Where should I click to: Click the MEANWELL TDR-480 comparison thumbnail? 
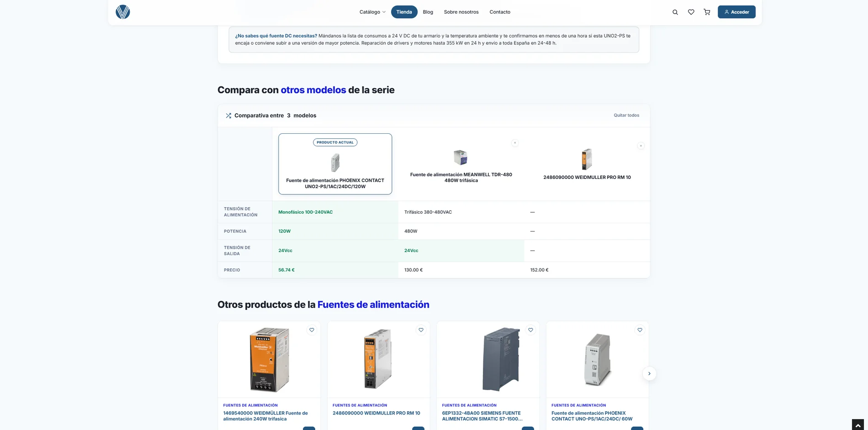[460, 157]
